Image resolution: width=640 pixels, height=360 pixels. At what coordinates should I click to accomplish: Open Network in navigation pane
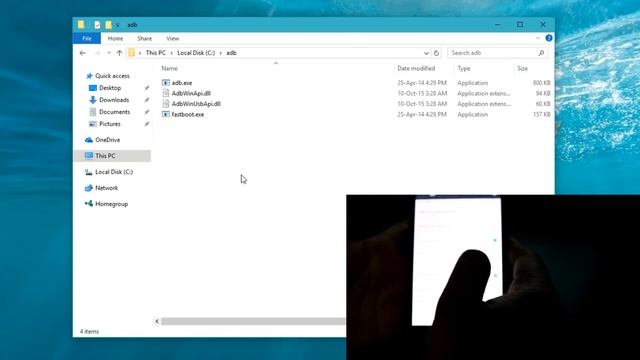click(x=106, y=188)
